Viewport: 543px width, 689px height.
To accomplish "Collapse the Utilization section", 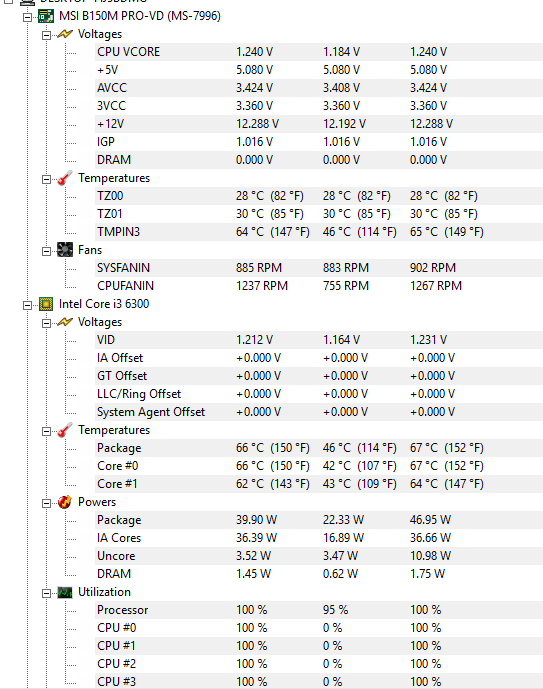I will pyautogui.click(x=46, y=593).
